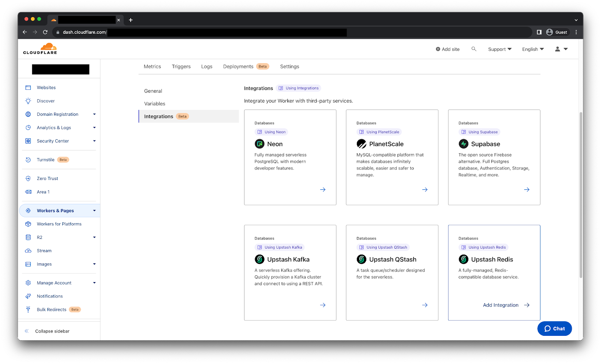This screenshot has height=364, width=601.
Task: Open the Support dropdown menu
Action: coord(500,49)
